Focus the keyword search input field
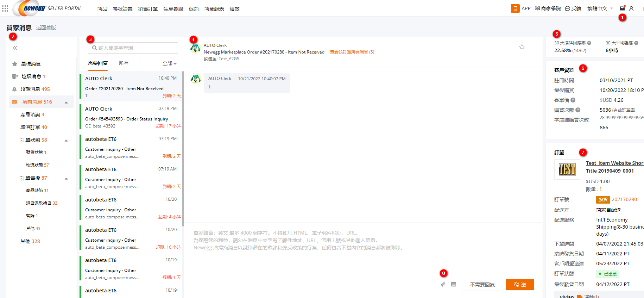Viewport: 644px width, 298px height. (x=133, y=48)
